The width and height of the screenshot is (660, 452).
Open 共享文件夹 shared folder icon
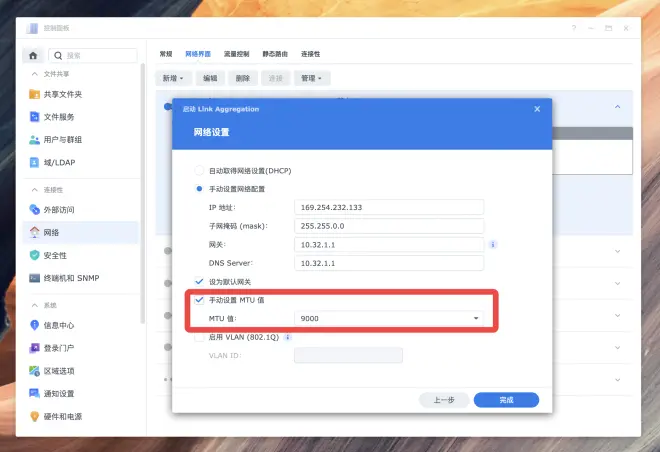[35, 94]
